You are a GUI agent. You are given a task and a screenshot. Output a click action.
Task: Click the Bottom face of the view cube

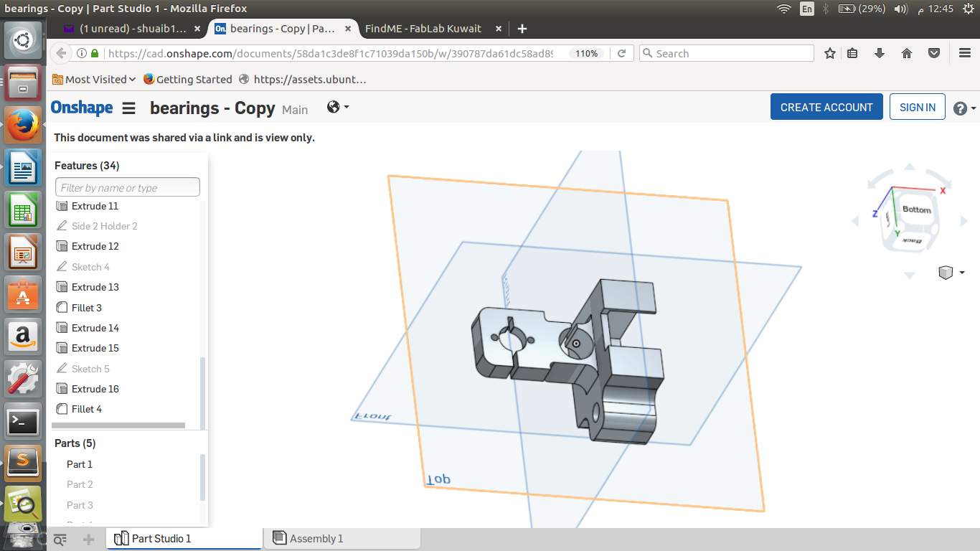pos(916,209)
